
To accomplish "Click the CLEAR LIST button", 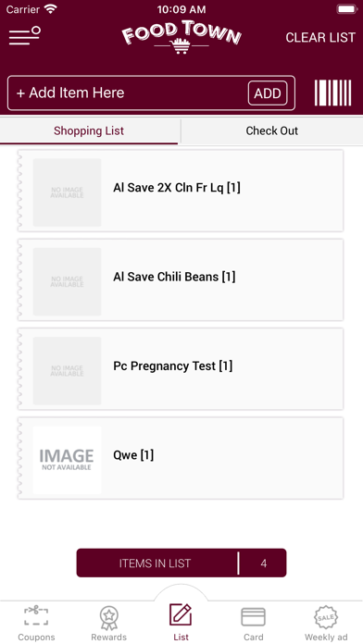I will click(320, 37).
